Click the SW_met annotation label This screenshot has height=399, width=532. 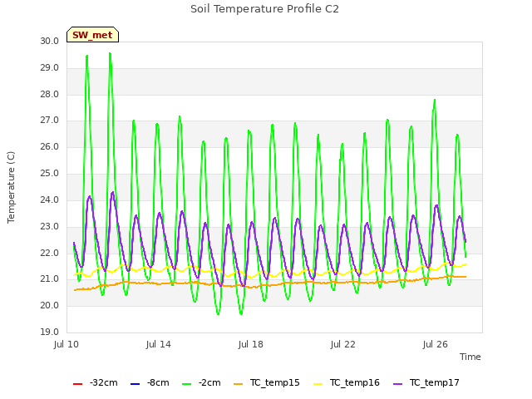(x=92, y=35)
